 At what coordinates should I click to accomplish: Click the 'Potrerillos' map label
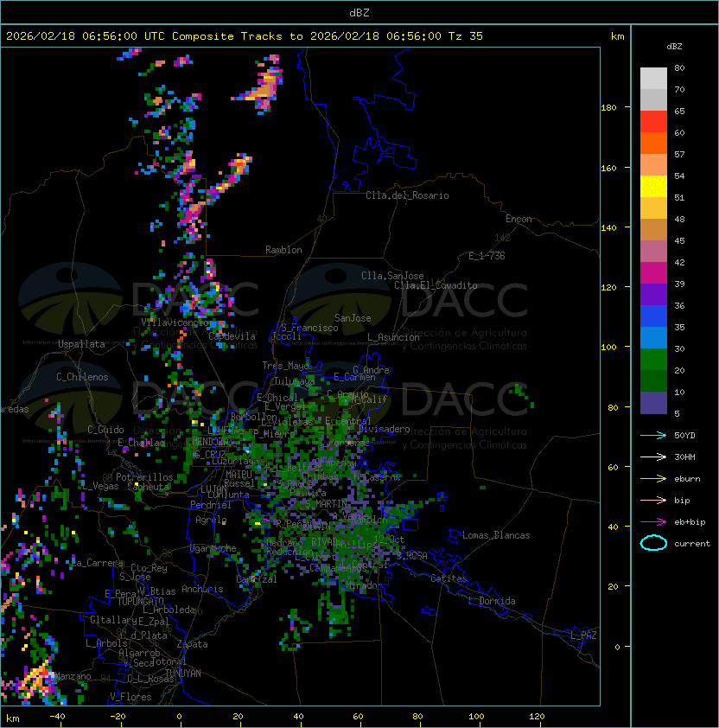tap(144, 477)
